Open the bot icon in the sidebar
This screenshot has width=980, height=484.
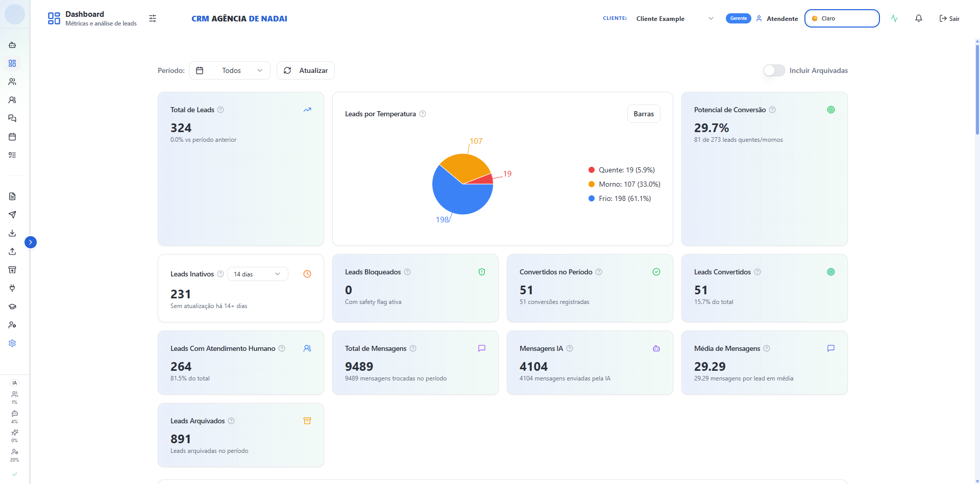[x=12, y=45]
